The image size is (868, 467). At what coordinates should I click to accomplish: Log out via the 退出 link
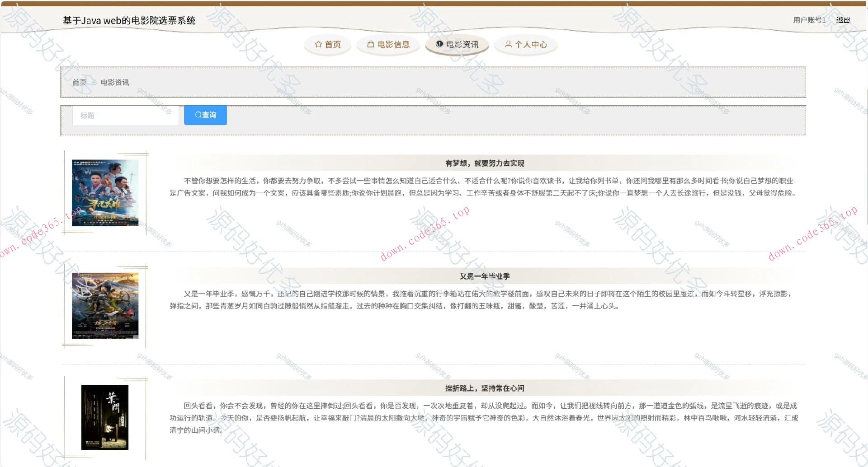point(844,20)
